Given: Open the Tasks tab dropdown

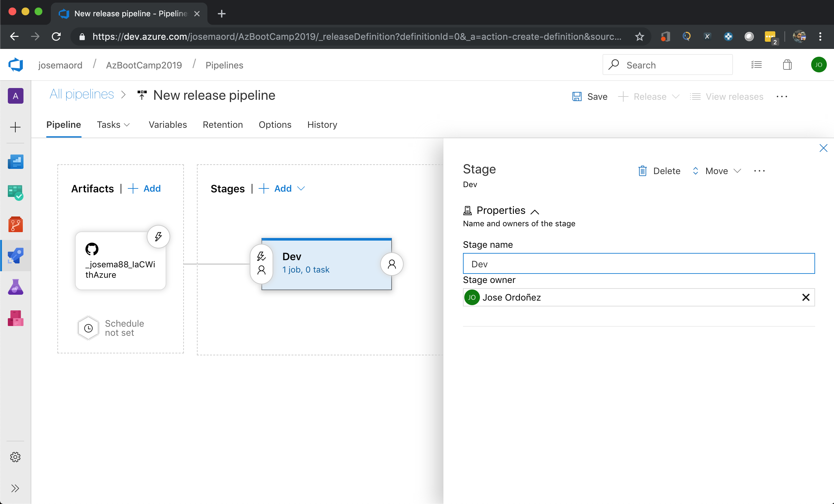Looking at the screenshot, I should [113, 125].
